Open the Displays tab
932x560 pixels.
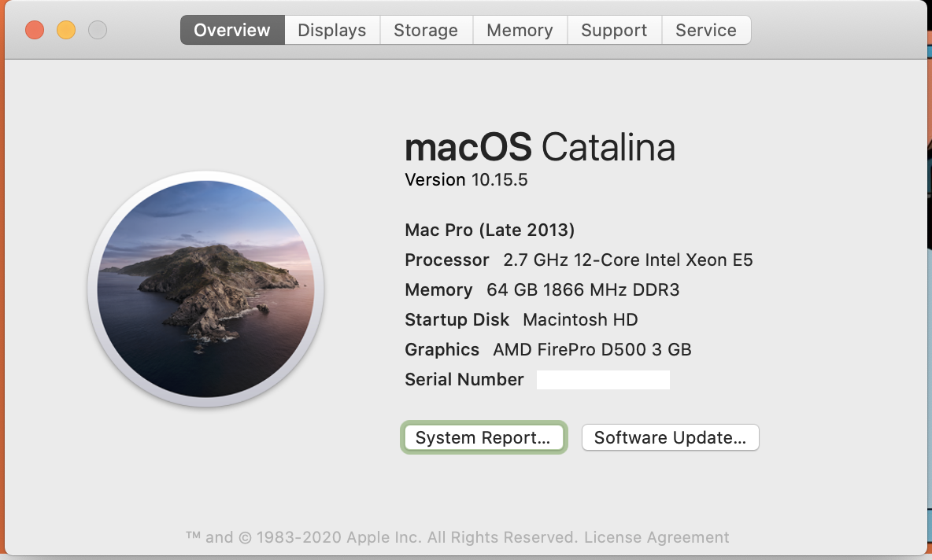(331, 30)
